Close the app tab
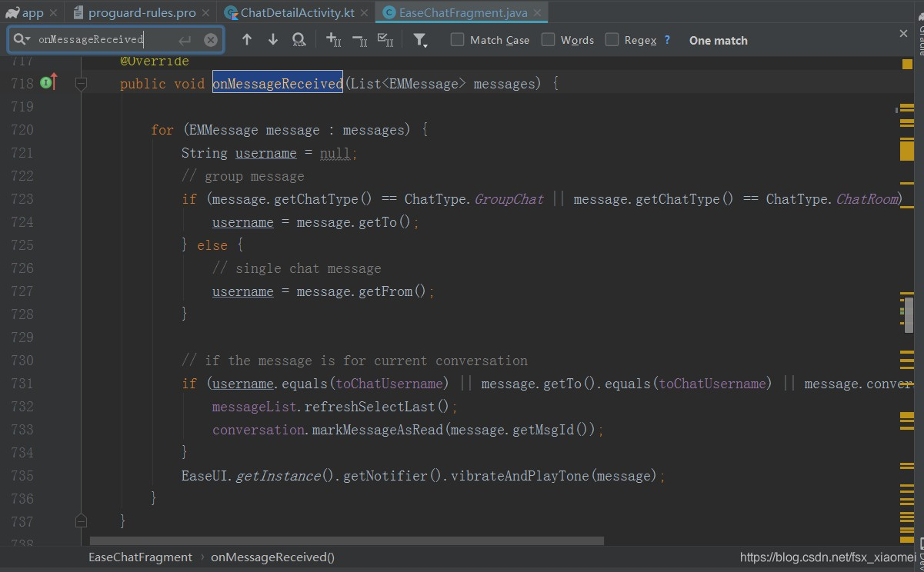The height and width of the screenshot is (572, 924). click(x=53, y=13)
